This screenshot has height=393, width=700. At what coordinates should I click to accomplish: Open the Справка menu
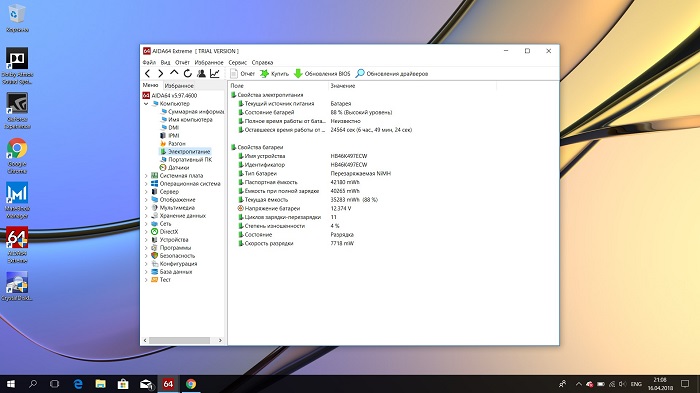262,63
